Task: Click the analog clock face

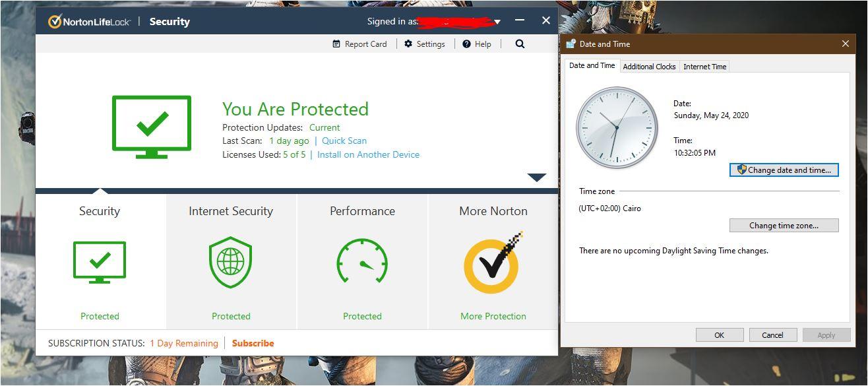Action: [x=617, y=127]
